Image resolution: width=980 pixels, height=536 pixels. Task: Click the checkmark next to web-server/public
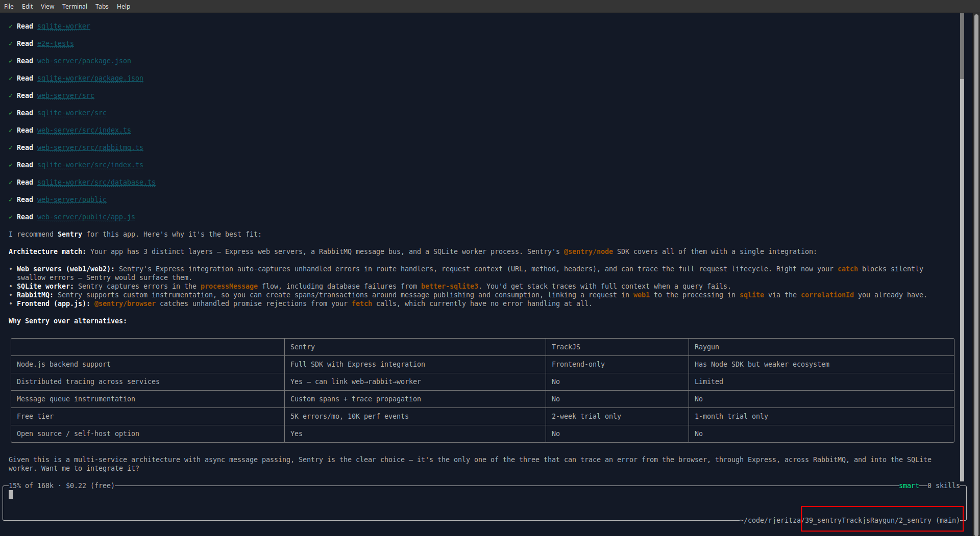point(11,200)
